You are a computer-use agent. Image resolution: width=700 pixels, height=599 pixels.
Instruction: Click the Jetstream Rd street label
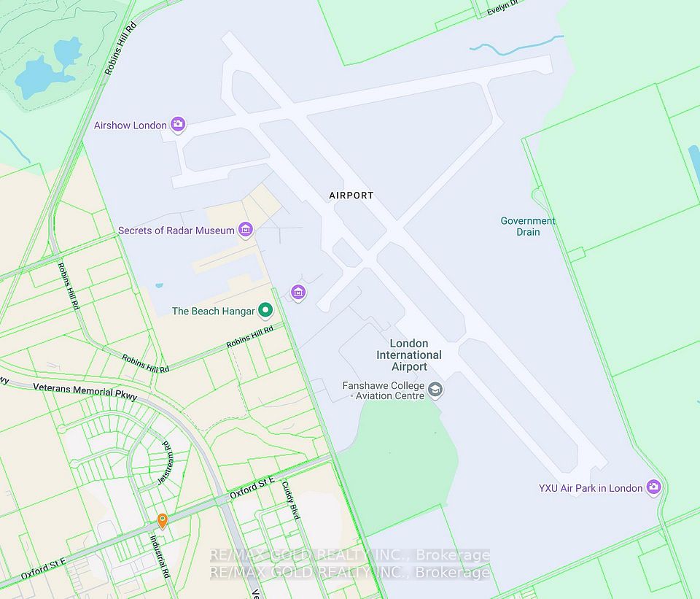[166, 463]
